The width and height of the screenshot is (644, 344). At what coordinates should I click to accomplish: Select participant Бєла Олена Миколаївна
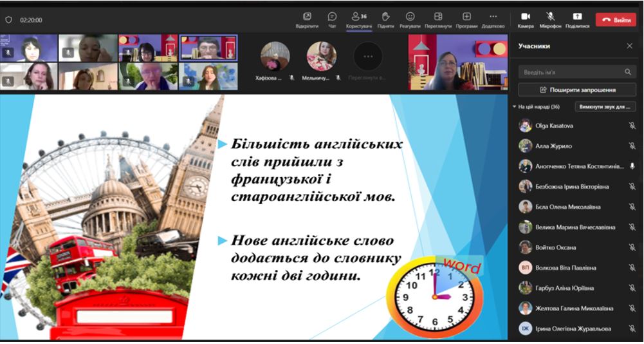pyautogui.click(x=577, y=207)
